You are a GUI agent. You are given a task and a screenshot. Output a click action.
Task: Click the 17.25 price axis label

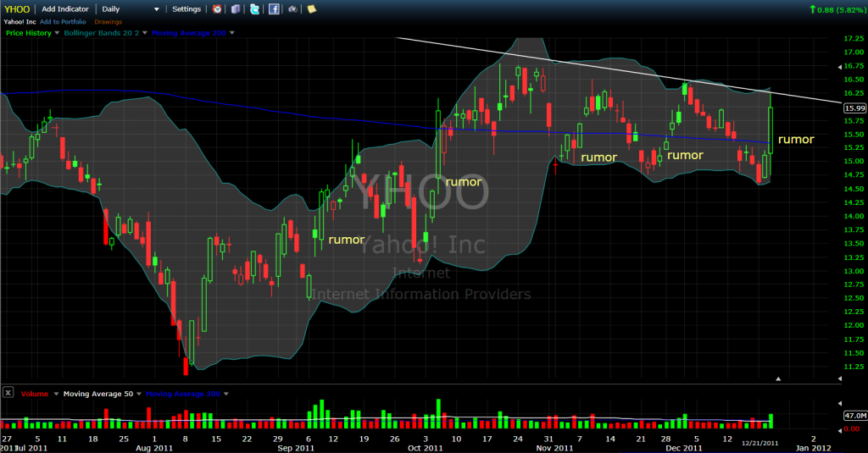tap(854, 39)
